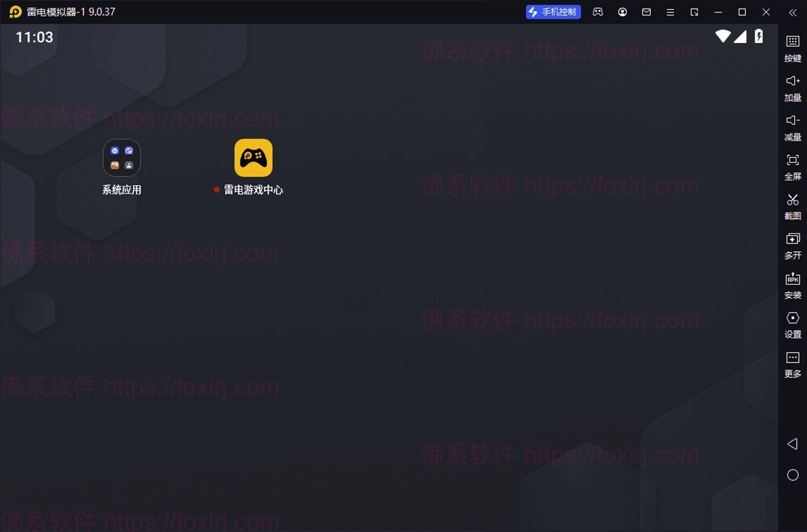Open the 按键 keyboard mapping tool
Screen dimensions: 807x532
tap(793, 48)
